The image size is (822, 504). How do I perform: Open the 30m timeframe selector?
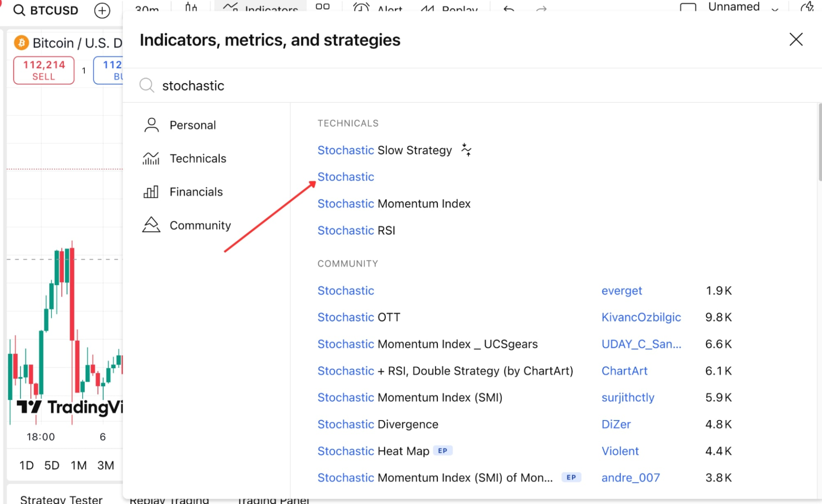coord(146,9)
